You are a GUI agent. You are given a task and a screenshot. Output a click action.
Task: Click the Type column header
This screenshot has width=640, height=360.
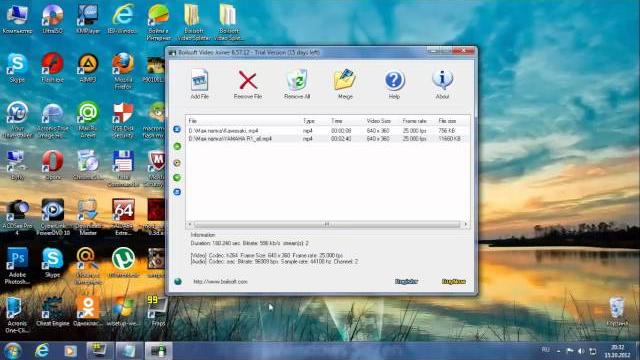click(314, 121)
